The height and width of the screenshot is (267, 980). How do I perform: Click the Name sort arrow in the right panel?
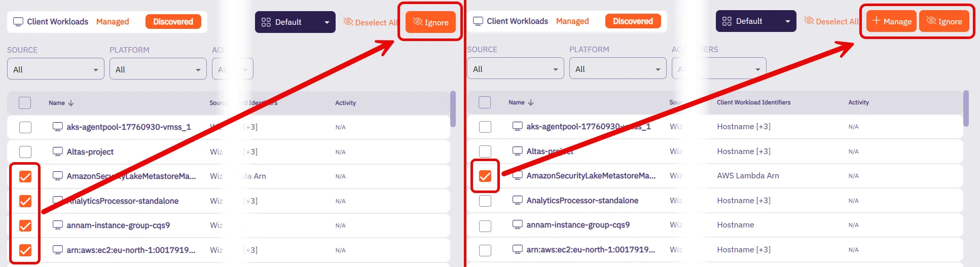pyautogui.click(x=531, y=102)
